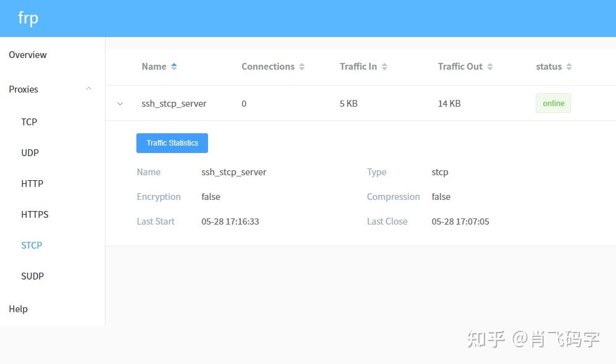Image resolution: width=616 pixels, height=364 pixels.
Task: Collapse the ssh_stcp_server detail row
Action: click(120, 104)
